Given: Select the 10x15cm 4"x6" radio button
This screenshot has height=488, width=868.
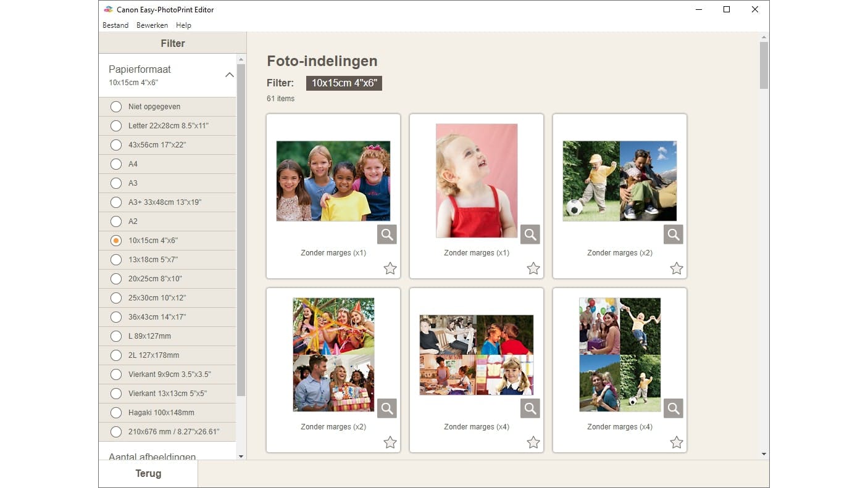Looking at the screenshot, I should 115,241.
